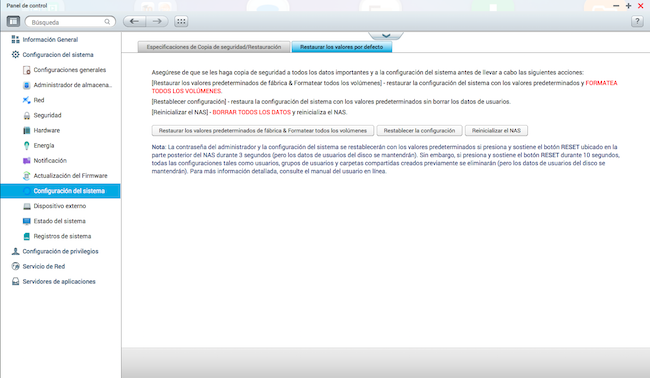
Task: Click the search magnifier icon
Action: pyautogui.click(x=107, y=22)
